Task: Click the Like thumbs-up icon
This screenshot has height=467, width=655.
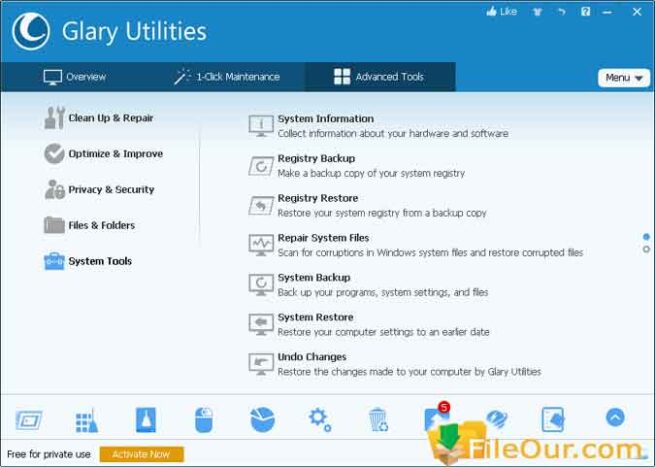Action: pyautogui.click(x=492, y=12)
